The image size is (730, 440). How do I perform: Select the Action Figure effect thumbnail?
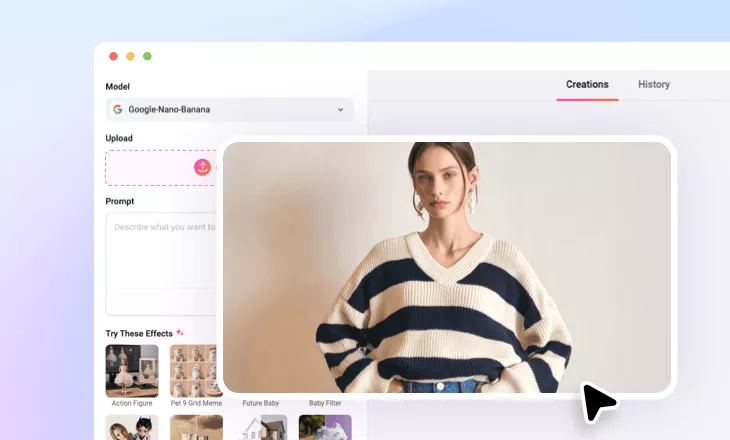click(x=132, y=371)
